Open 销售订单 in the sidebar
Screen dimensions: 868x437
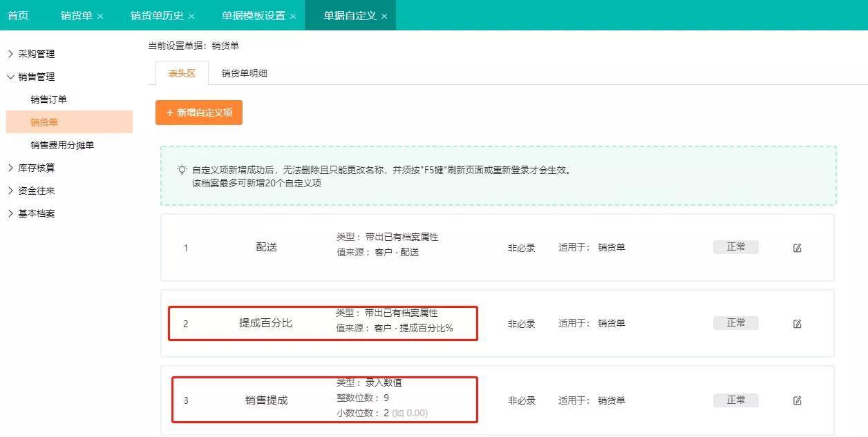point(49,99)
